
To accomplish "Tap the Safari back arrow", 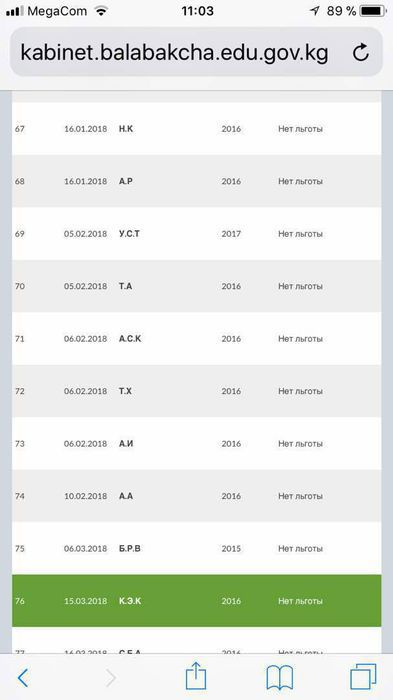I will pyautogui.click(x=23, y=679).
